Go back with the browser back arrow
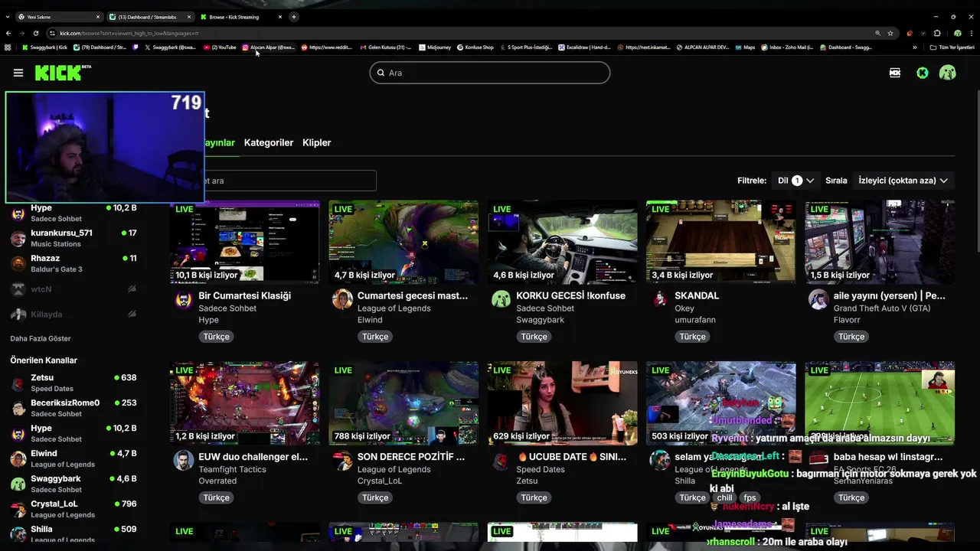 coord(8,33)
